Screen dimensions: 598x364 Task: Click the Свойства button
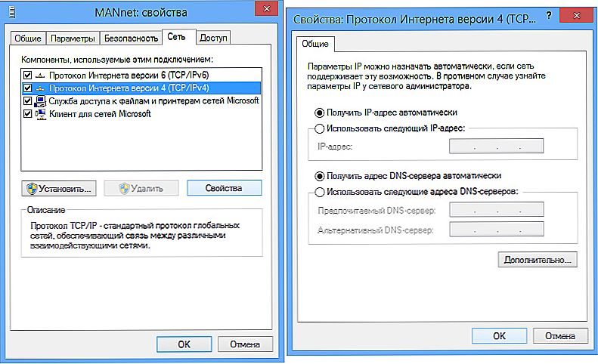tap(224, 188)
